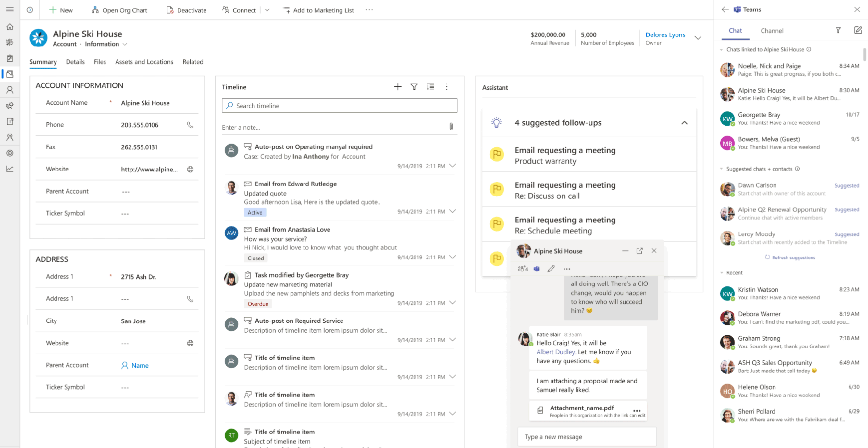868x448 pixels.
Task: Click Open Org Chart
Action: (x=119, y=10)
